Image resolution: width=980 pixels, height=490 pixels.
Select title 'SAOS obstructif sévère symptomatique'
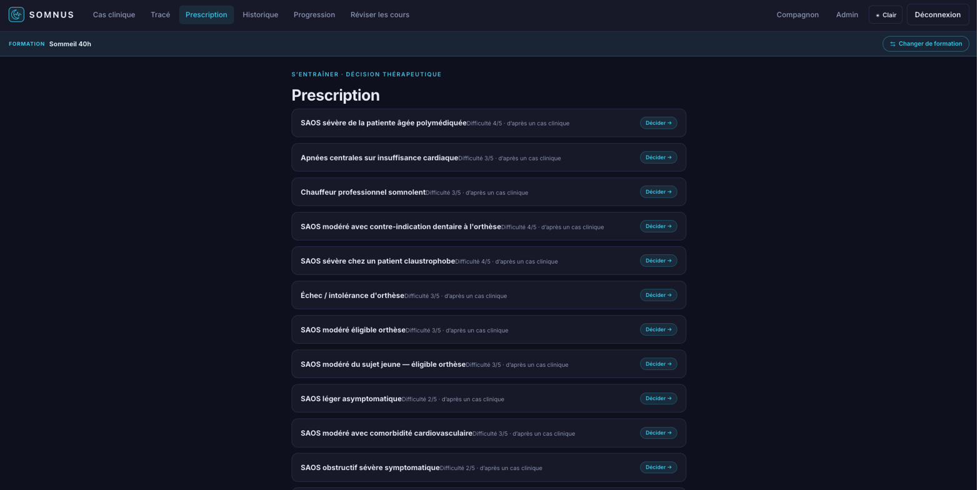pyautogui.click(x=371, y=468)
